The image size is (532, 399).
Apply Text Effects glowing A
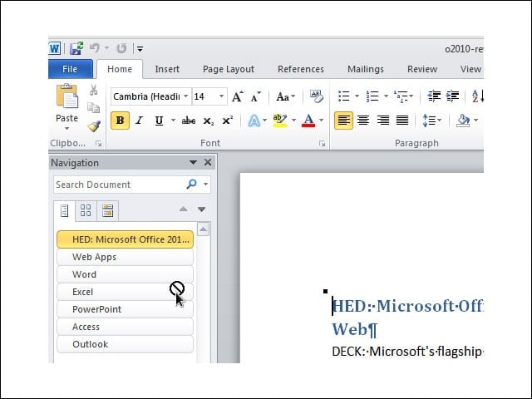tap(254, 121)
